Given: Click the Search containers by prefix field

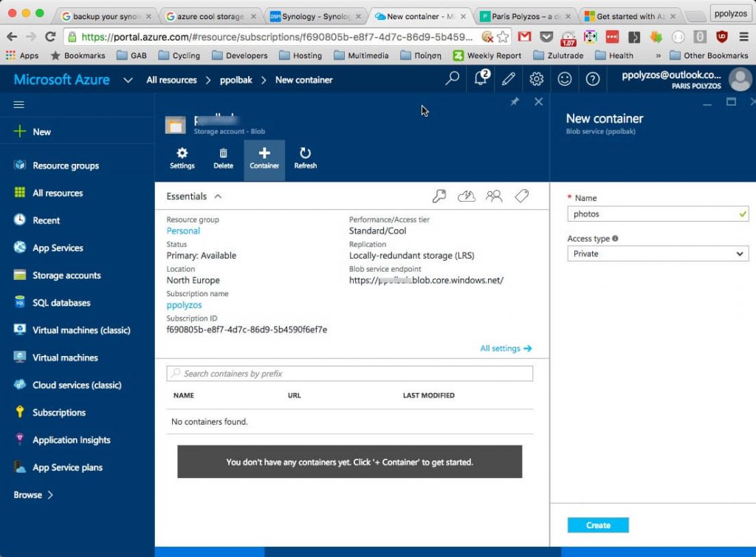Looking at the screenshot, I should (x=349, y=373).
